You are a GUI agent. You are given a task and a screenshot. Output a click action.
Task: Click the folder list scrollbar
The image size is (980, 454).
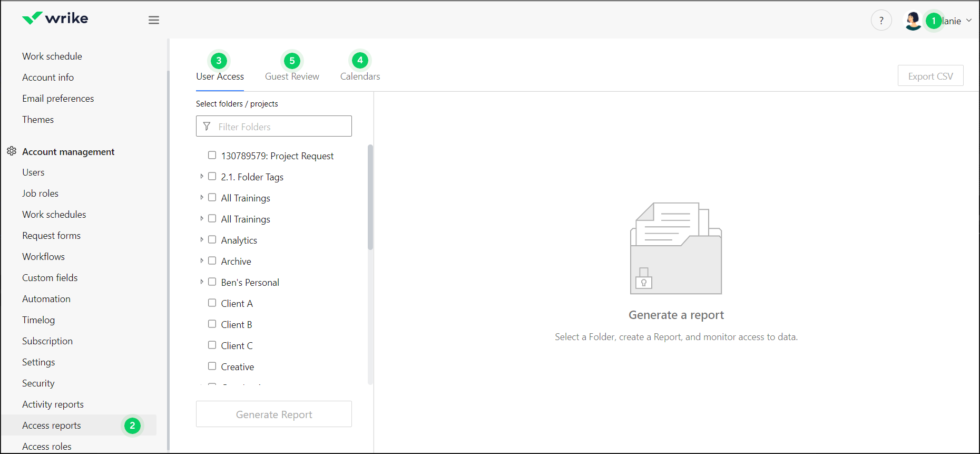tap(370, 197)
